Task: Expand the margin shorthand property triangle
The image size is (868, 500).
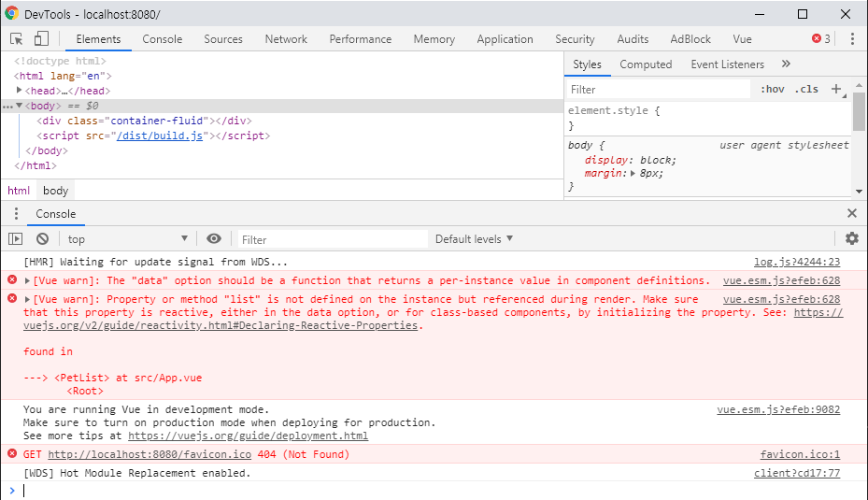Action: (633, 173)
